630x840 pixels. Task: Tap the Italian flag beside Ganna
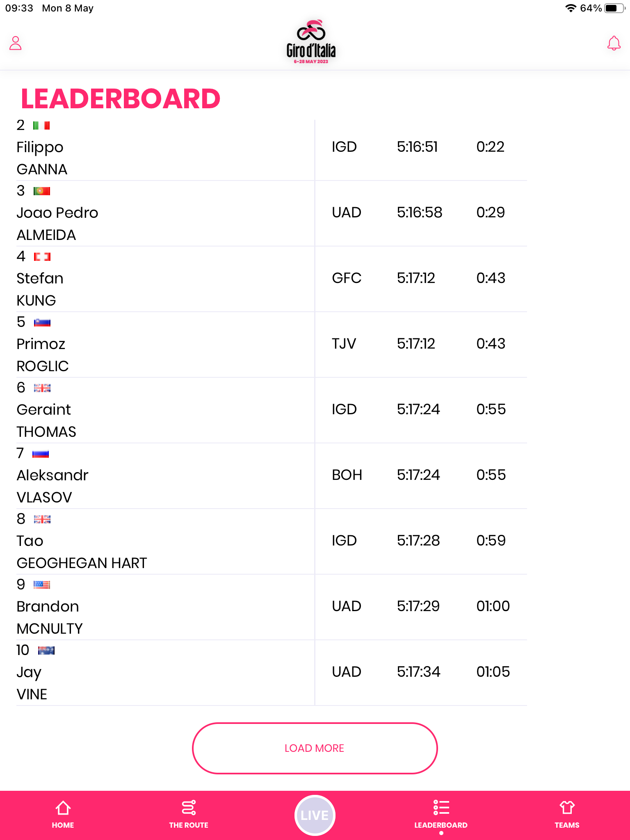coord(41,126)
